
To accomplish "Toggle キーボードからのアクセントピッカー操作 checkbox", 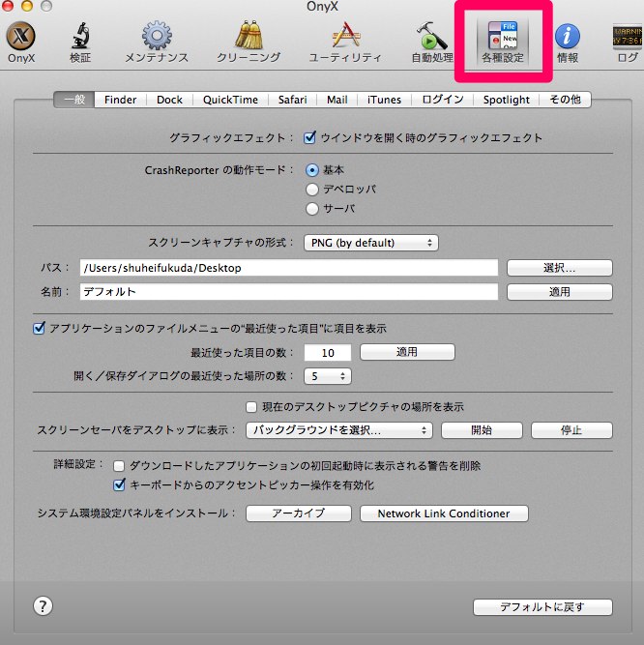I will tap(119, 484).
